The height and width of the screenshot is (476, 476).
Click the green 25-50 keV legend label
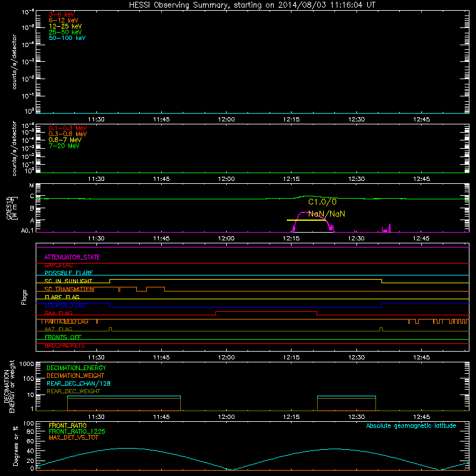[x=65, y=32]
